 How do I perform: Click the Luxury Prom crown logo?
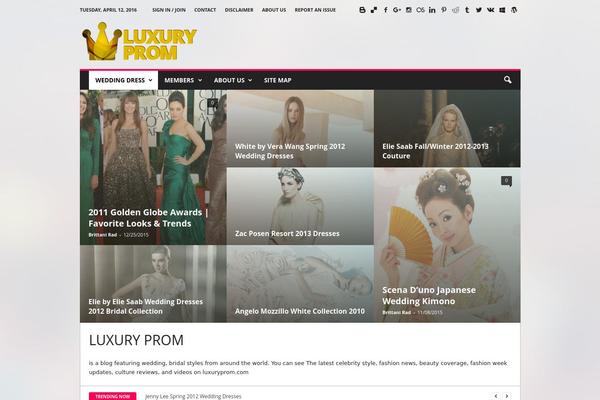click(139, 42)
